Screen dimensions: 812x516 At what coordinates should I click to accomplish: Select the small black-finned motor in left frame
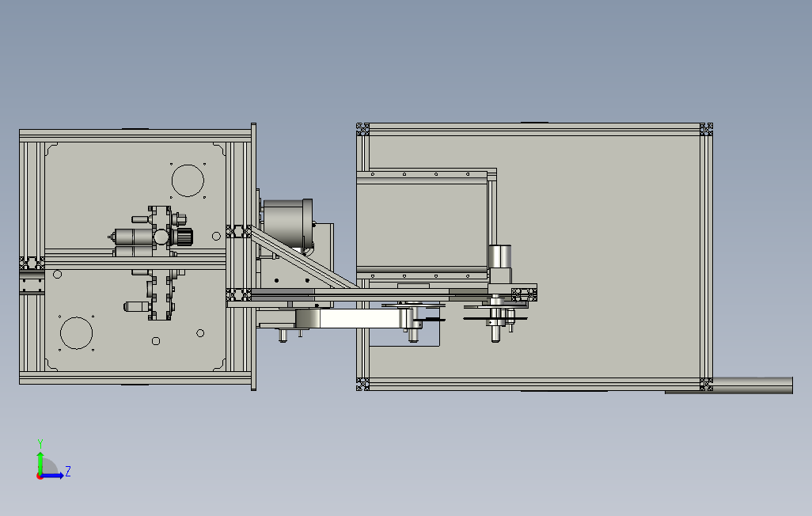click(185, 237)
